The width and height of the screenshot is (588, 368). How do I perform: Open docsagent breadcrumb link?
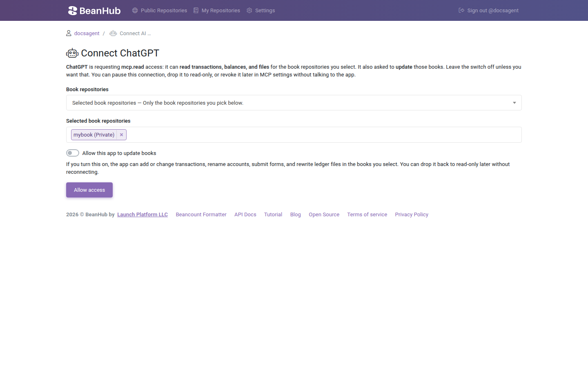(x=87, y=34)
